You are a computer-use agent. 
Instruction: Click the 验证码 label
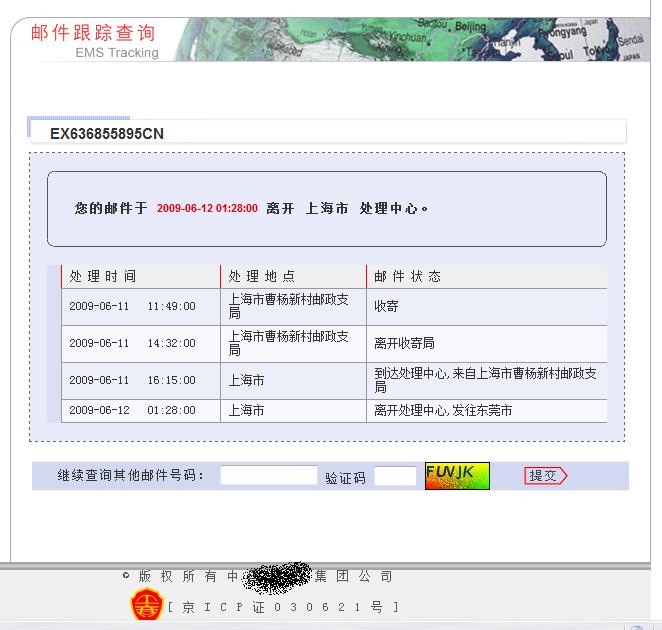[345, 478]
